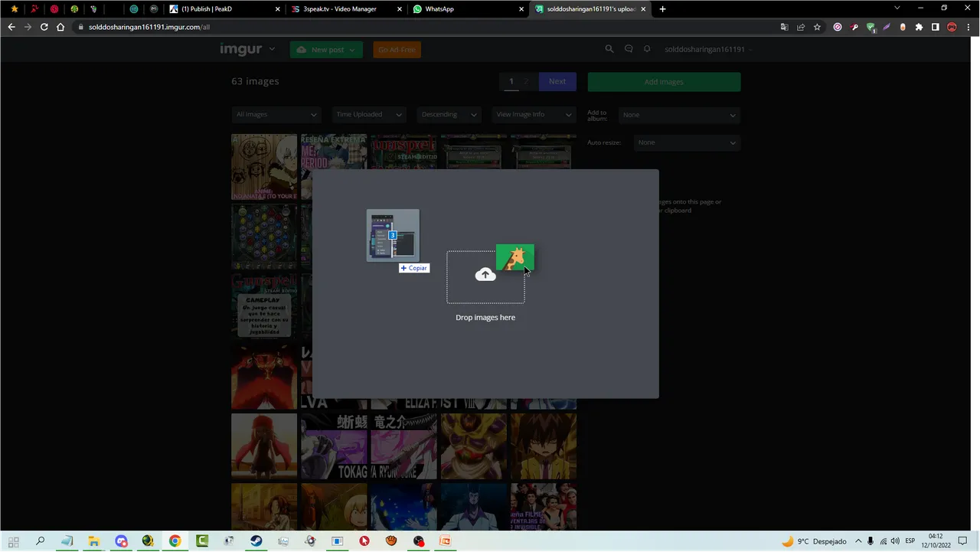This screenshot has width=980, height=552.
Task: Open Steam from the taskbar
Action: click(256, 541)
